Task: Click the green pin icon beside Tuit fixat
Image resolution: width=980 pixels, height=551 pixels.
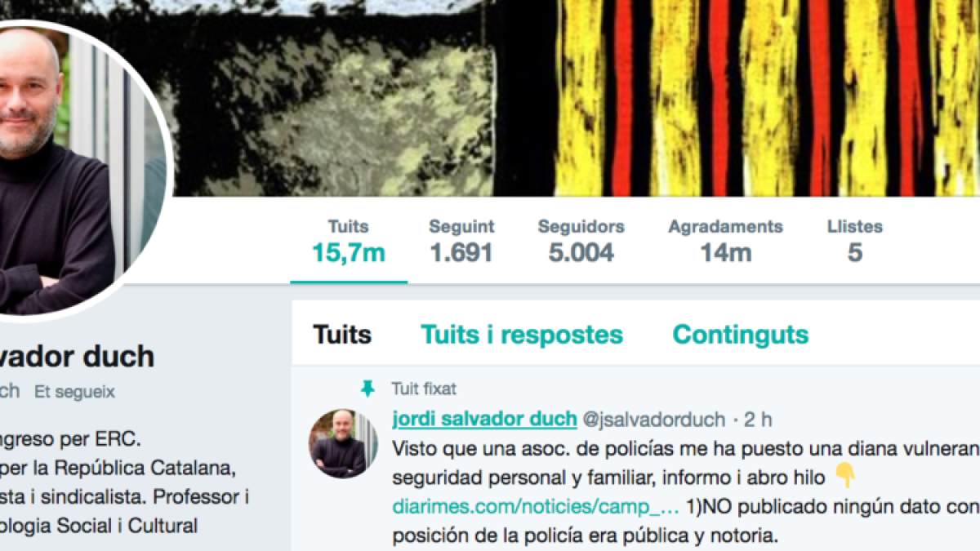Action: 367,389
